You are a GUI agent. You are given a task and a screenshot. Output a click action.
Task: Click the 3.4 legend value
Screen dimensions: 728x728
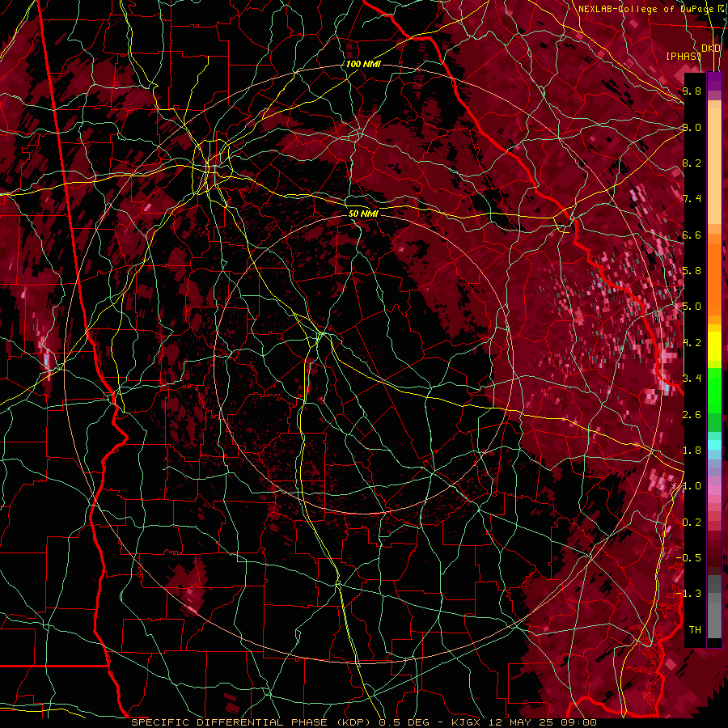(692, 379)
